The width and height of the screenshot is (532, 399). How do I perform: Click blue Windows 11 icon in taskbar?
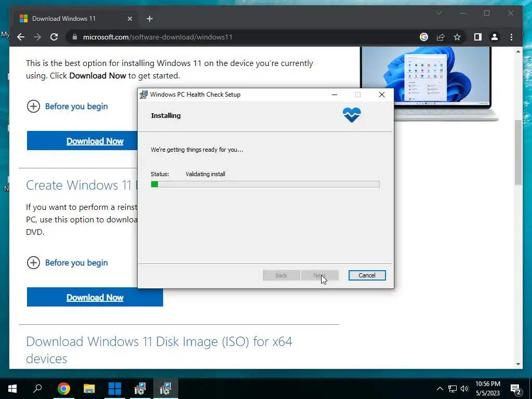point(115,389)
